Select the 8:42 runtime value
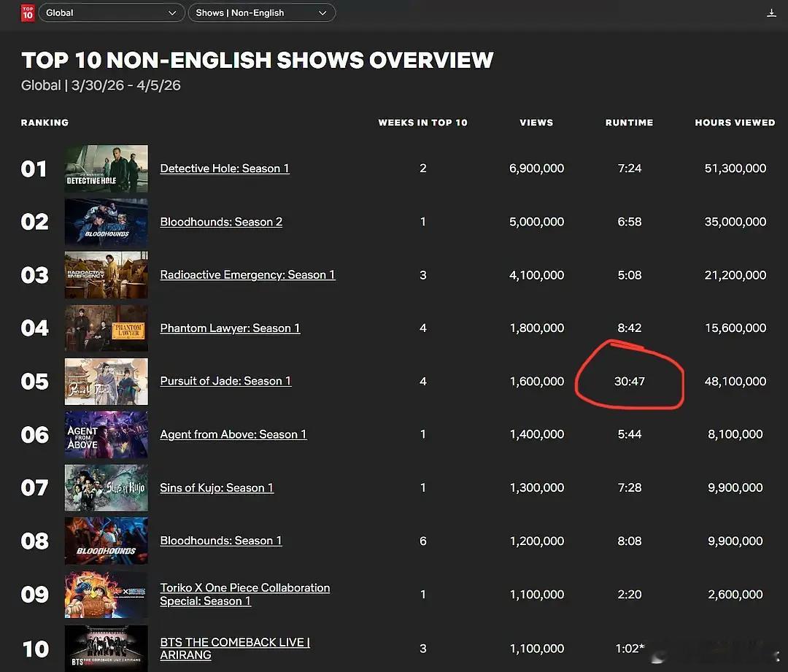The height and width of the screenshot is (672, 788). (629, 328)
